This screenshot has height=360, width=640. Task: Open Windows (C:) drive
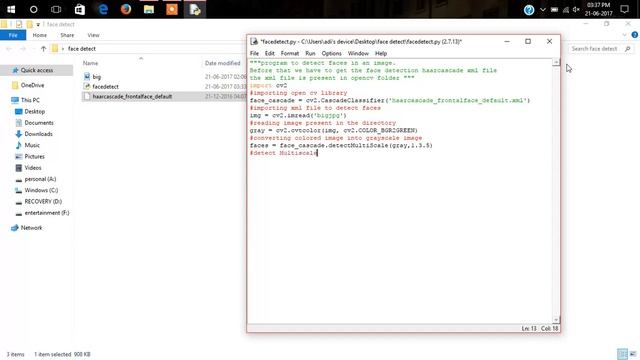click(41, 190)
